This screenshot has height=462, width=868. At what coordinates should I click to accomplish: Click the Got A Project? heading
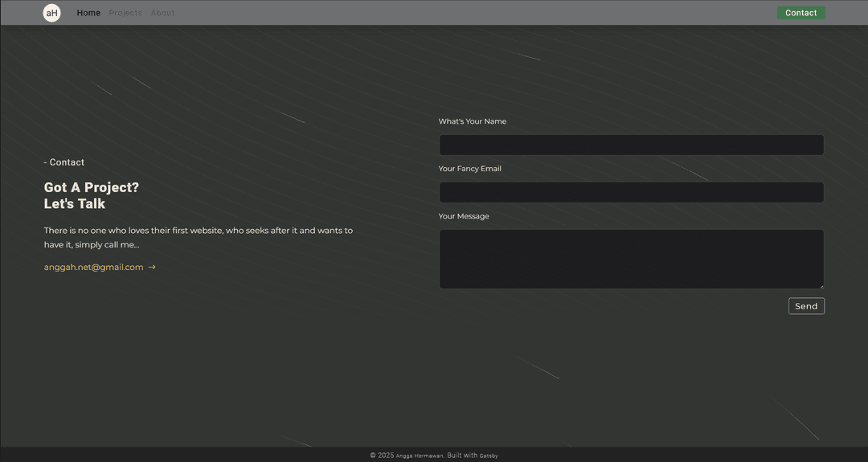click(91, 188)
